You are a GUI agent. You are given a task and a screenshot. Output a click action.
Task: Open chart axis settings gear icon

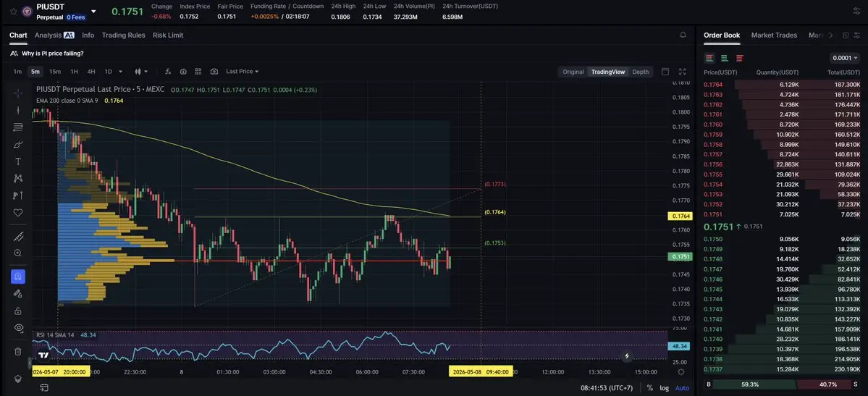tap(681, 371)
